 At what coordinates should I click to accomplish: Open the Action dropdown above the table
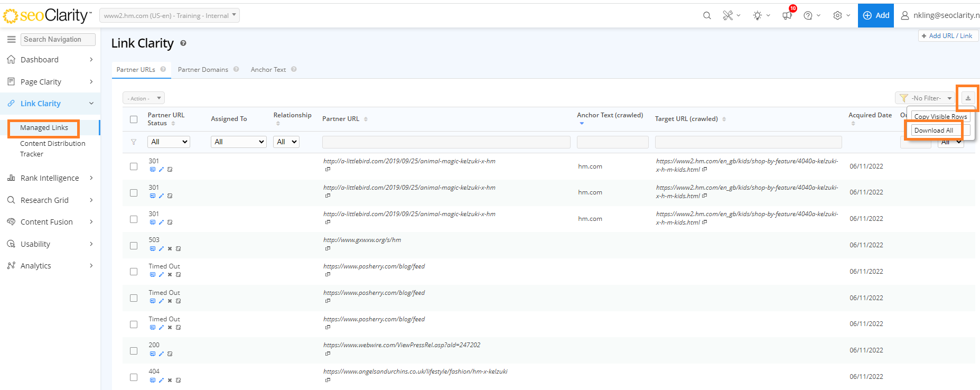click(144, 98)
